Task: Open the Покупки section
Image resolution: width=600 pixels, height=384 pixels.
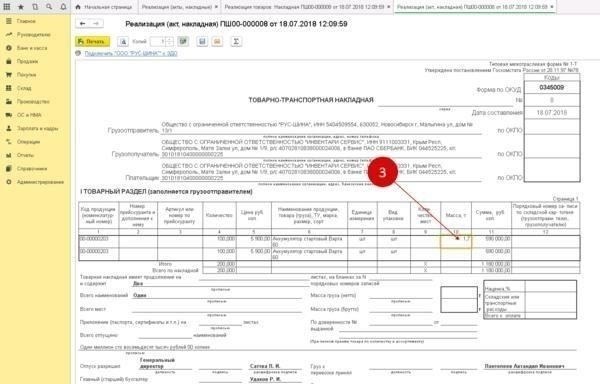Action: [26, 75]
